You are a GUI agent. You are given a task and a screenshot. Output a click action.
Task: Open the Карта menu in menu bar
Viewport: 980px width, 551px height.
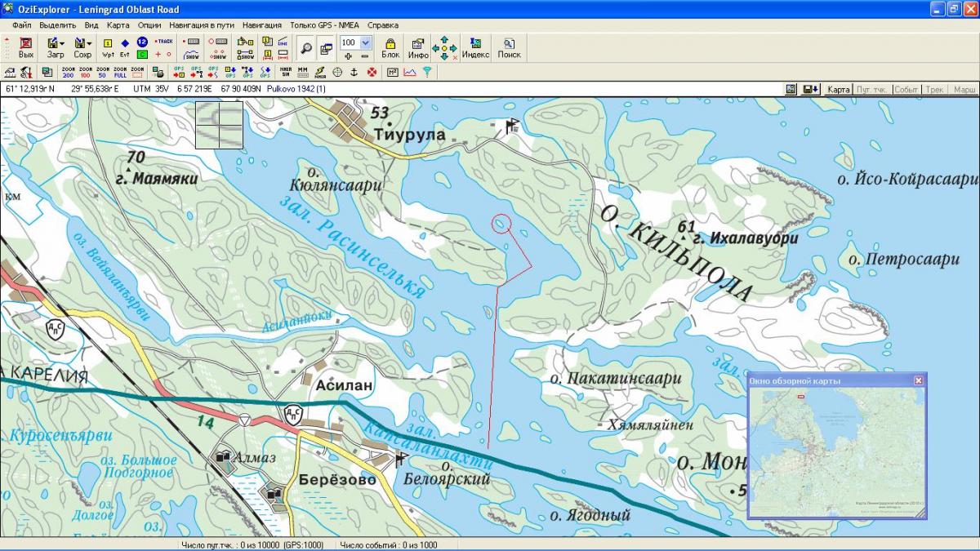[x=118, y=25]
